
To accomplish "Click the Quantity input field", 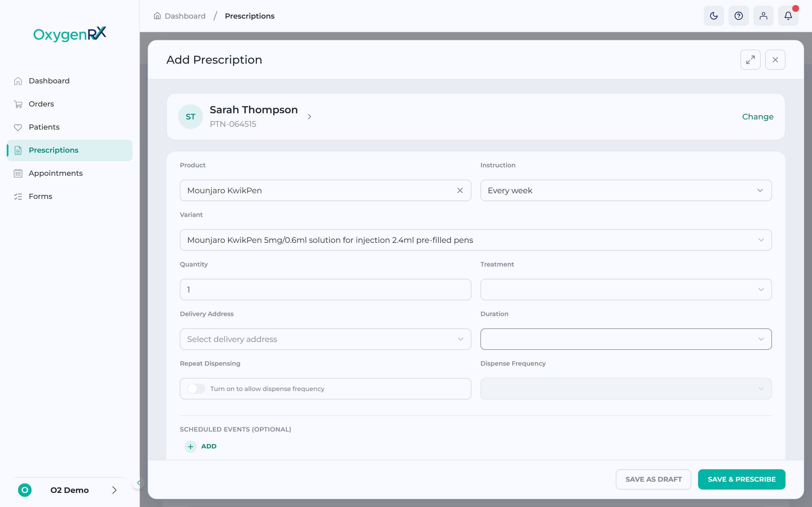I will tap(325, 289).
